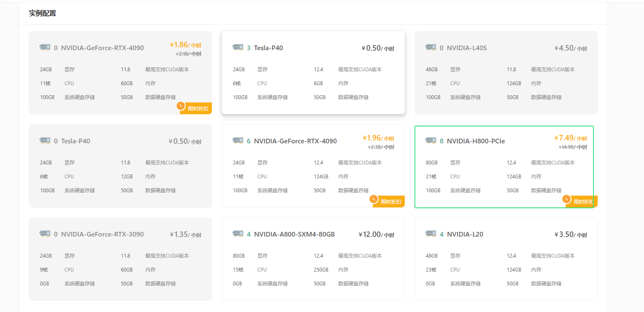Click GPU icon on Tesla-P40 card with 3 available
644x312 pixels.
[x=238, y=47]
